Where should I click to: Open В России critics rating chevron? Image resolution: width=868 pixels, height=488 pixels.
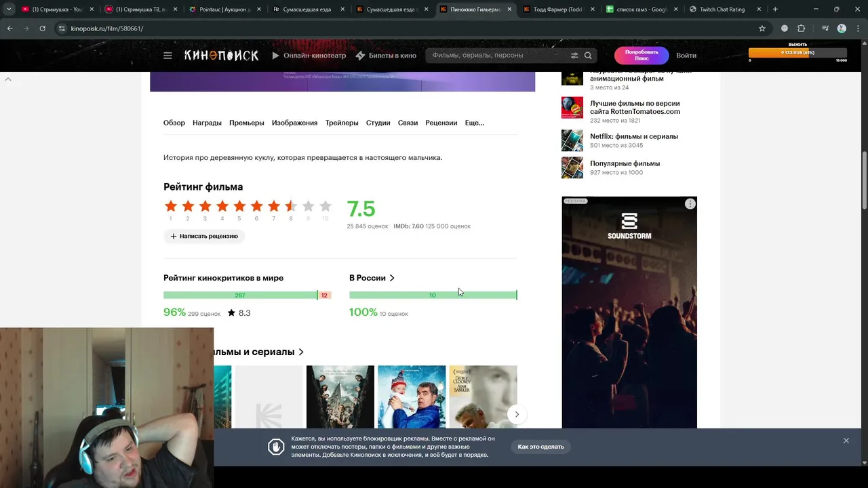[x=392, y=278]
